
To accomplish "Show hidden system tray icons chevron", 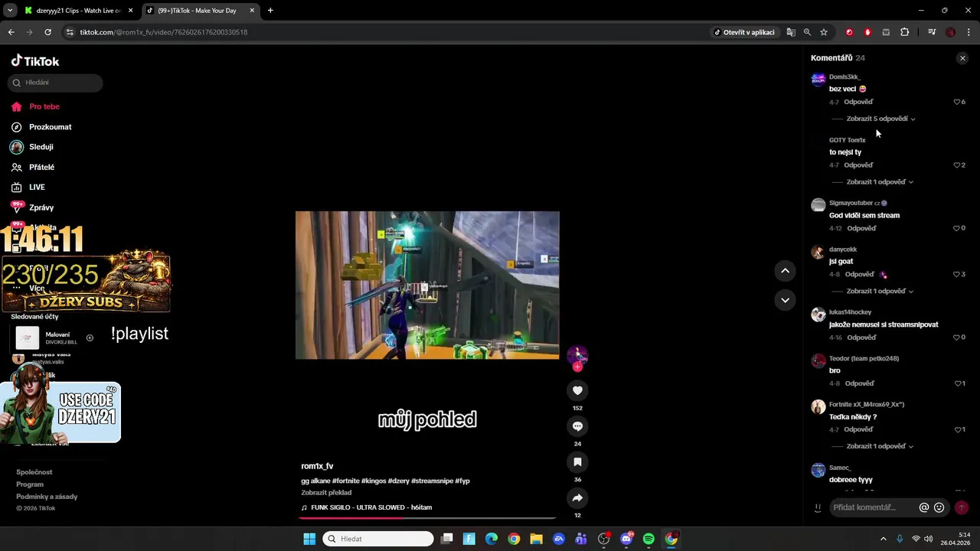I will [883, 539].
